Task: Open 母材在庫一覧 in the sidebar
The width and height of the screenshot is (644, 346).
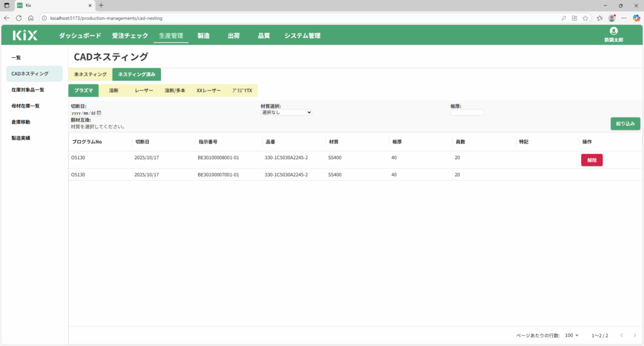Action: click(25, 106)
